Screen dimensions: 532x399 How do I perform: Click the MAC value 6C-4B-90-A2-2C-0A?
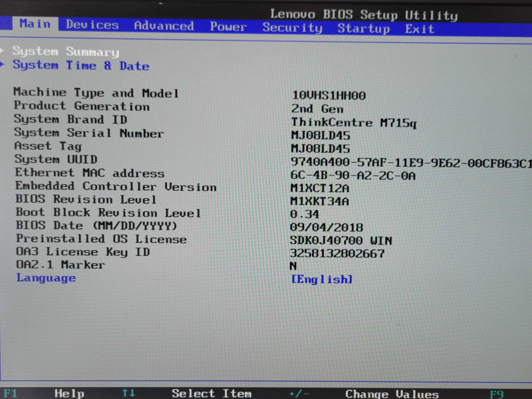coord(353,176)
